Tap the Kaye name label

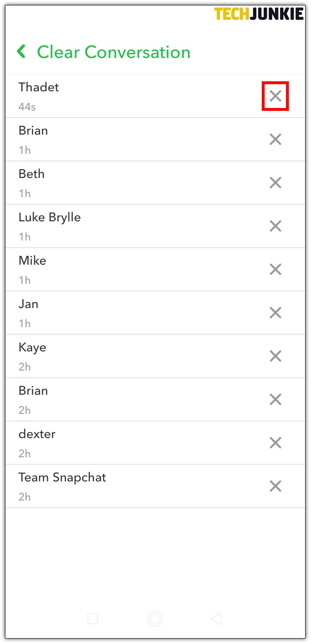(x=32, y=347)
